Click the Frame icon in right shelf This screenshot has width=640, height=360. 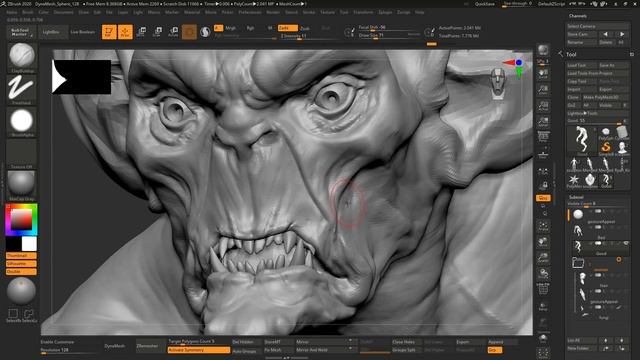(543, 227)
